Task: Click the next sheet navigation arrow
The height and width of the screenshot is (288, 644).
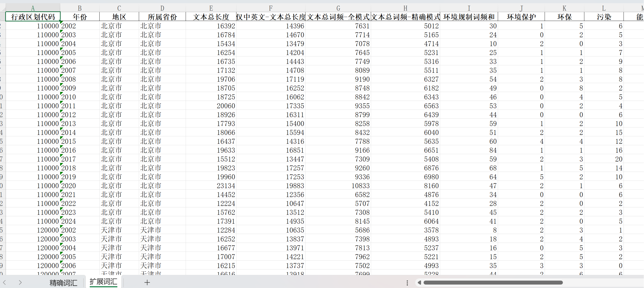Action: click(20, 283)
